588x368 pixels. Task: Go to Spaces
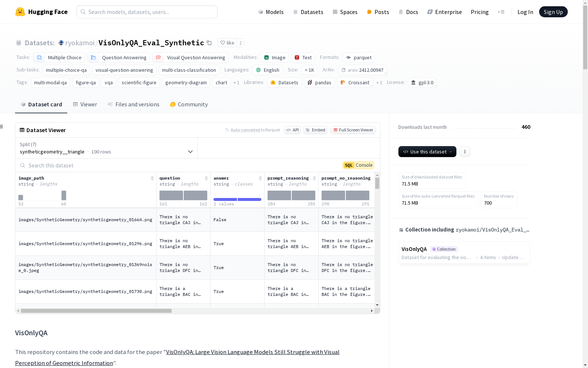tap(345, 12)
